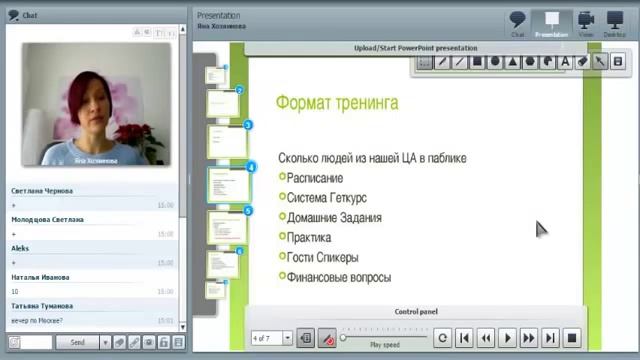Play the slideshow
This screenshot has height=360, width=640.
[507, 338]
